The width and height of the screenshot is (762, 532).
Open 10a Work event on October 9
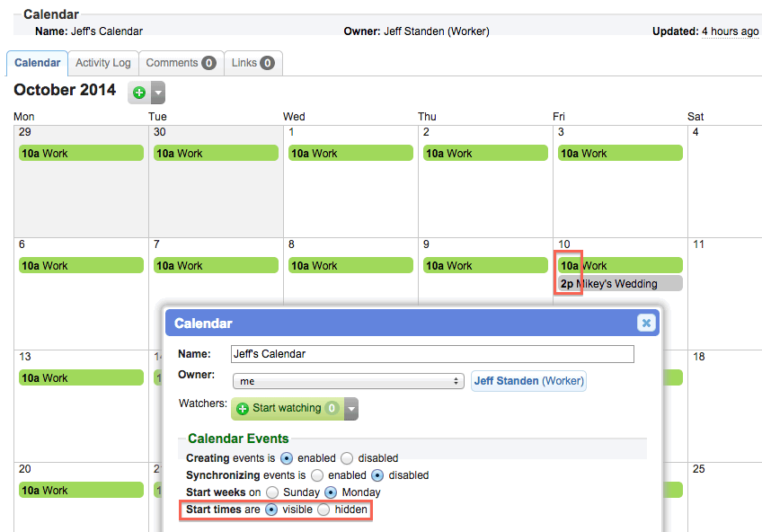tap(485, 265)
